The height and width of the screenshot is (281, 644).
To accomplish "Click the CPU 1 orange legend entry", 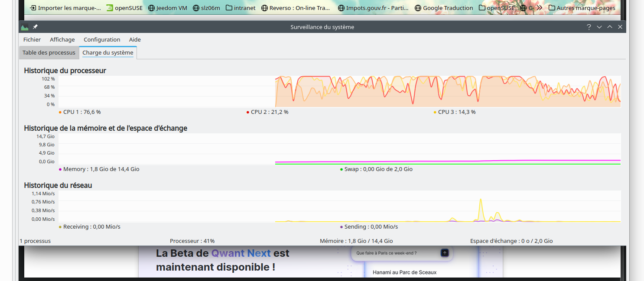I will (x=81, y=112).
